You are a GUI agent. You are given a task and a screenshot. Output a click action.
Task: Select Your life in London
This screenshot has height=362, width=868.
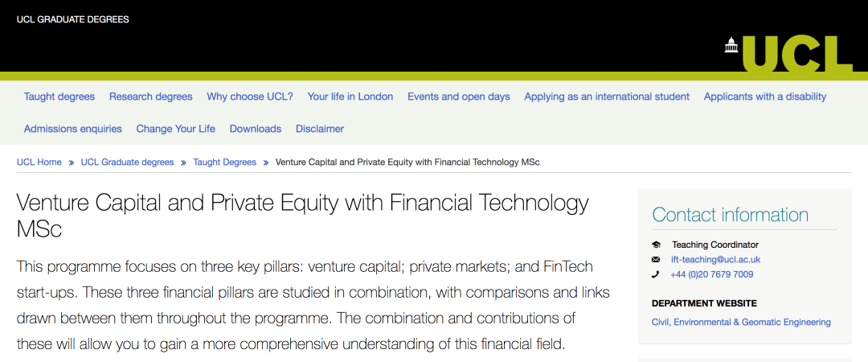(350, 97)
